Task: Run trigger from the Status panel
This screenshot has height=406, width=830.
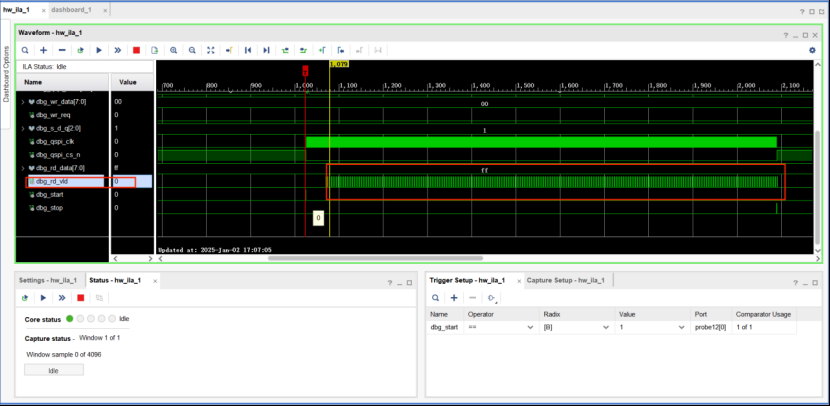Action: click(x=43, y=298)
